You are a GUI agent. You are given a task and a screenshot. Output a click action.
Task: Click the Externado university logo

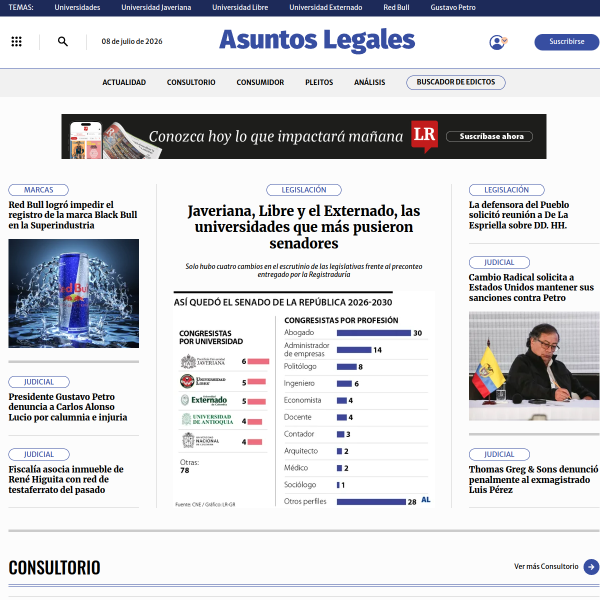tap(204, 401)
